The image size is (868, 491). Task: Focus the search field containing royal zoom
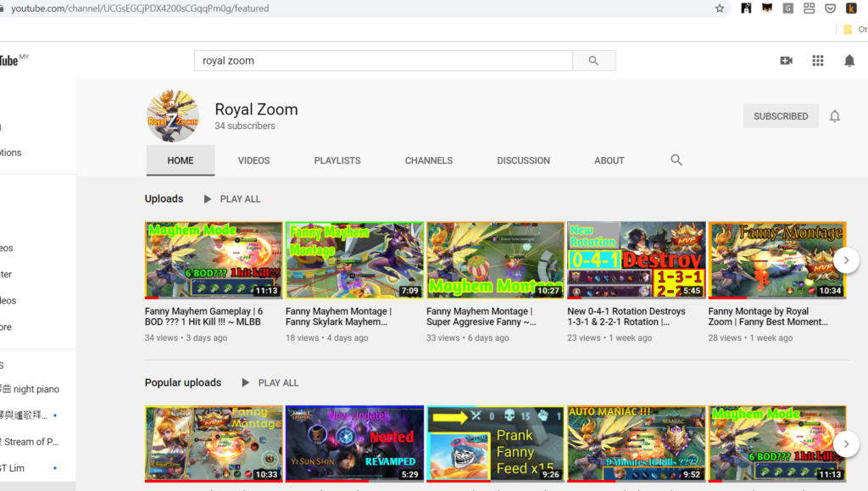[x=383, y=61]
